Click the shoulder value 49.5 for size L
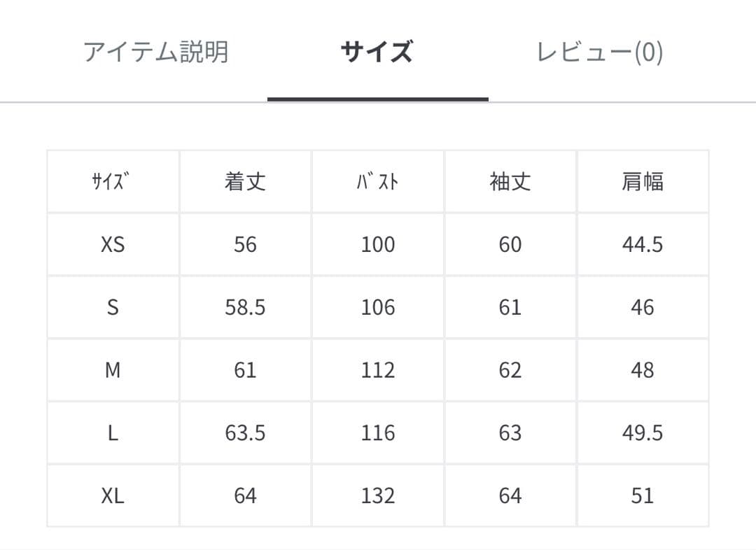756x550 pixels. [x=643, y=432]
